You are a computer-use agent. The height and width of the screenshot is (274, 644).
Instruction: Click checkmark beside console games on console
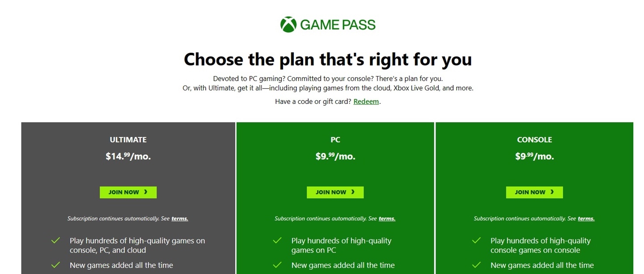476,241
